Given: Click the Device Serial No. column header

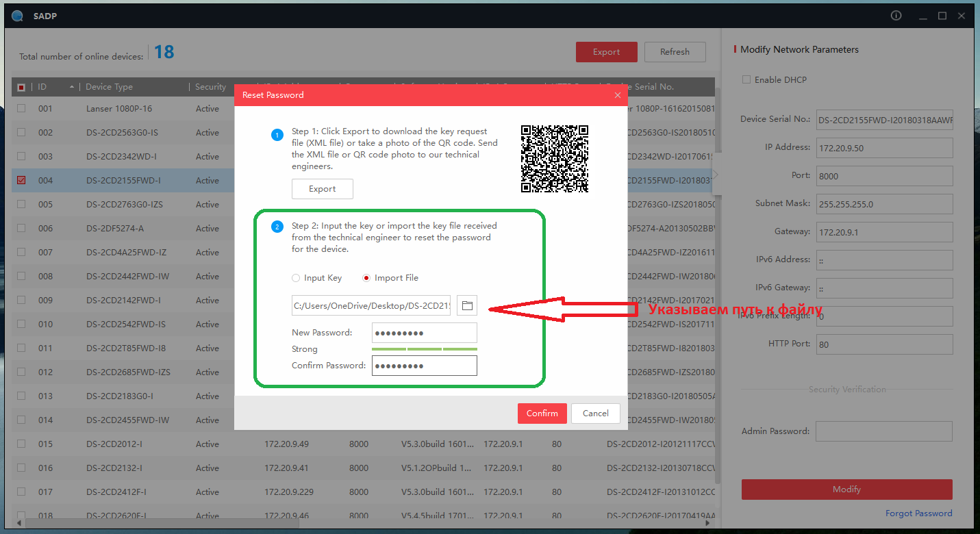Looking at the screenshot, I should pos(640,87).
